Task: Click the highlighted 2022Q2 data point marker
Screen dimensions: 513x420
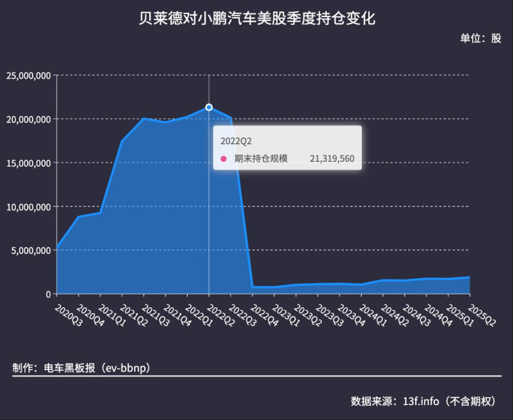Action: [209, 107]
